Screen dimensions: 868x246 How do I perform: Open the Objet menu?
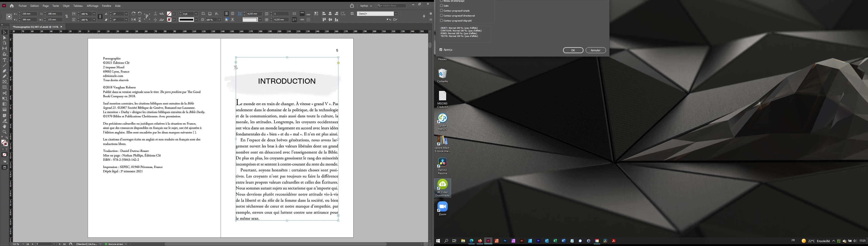coord(66,6)
